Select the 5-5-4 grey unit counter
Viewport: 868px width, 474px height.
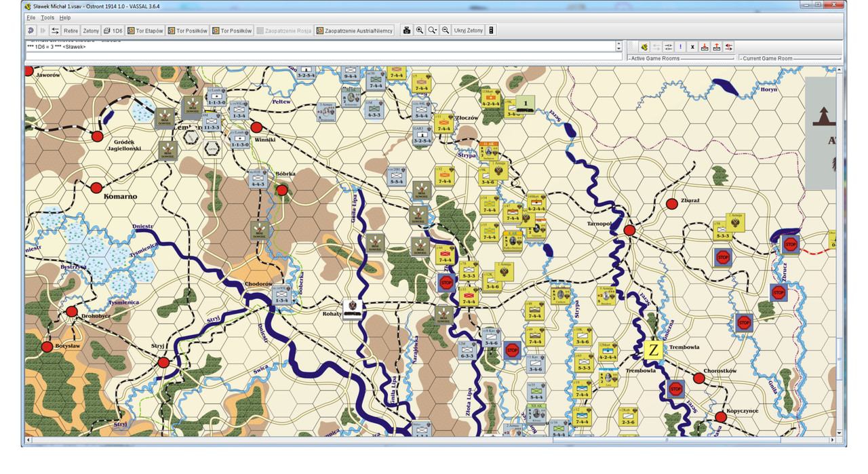[397, 176]
